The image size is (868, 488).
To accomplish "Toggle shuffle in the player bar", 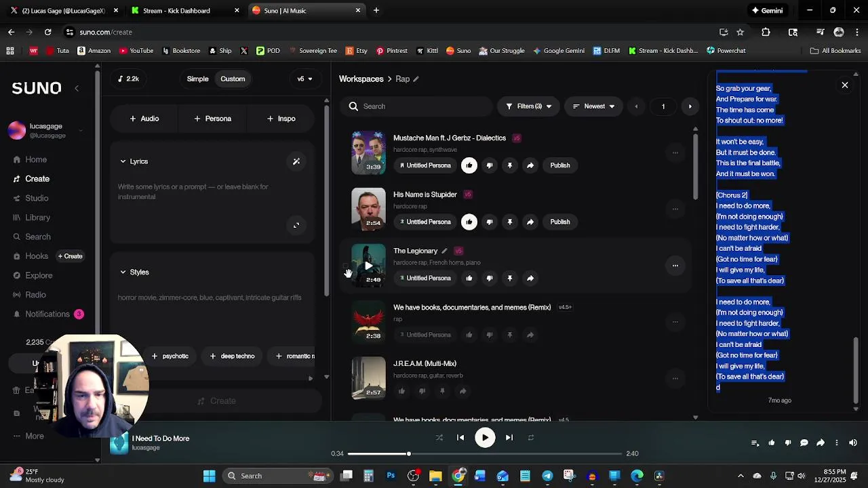I will pos(439,438).
